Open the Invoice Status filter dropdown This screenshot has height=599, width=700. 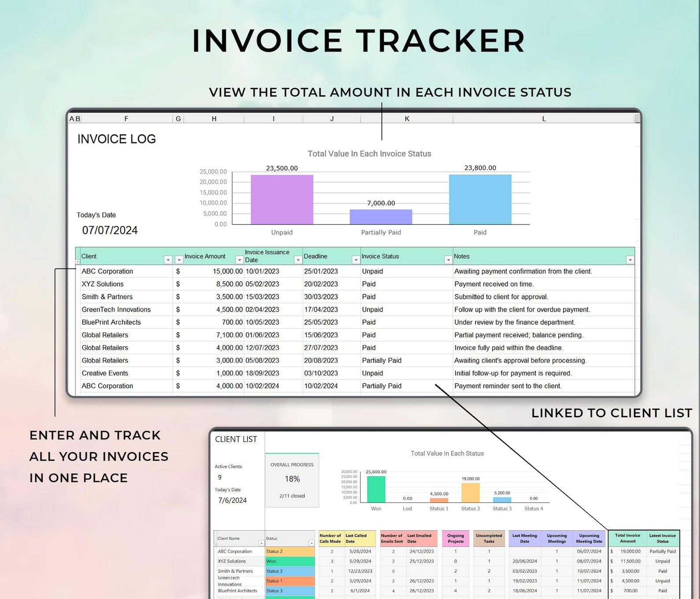448,260
